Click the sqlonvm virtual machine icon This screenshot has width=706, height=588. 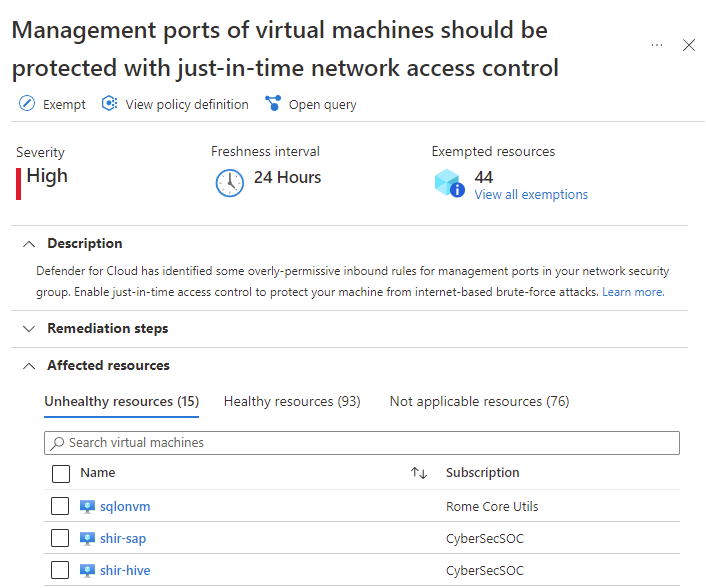pos(88,506)
